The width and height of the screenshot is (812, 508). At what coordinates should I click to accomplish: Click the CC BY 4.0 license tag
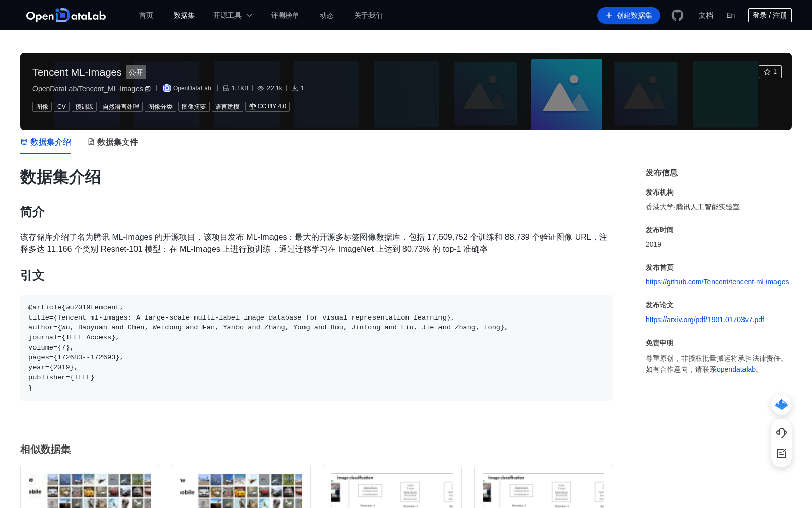click(267, 107)
